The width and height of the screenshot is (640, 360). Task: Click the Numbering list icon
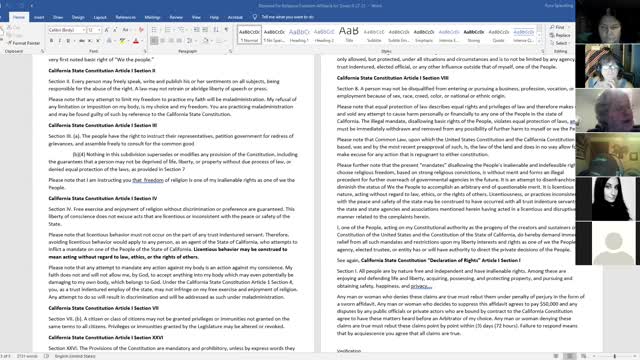pyautogui.click(x=167, y=30)
